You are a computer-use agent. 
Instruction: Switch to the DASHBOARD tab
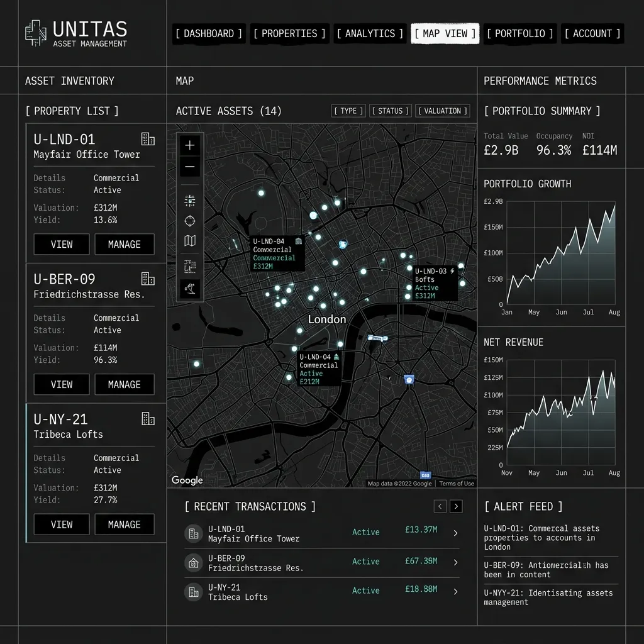208,33
